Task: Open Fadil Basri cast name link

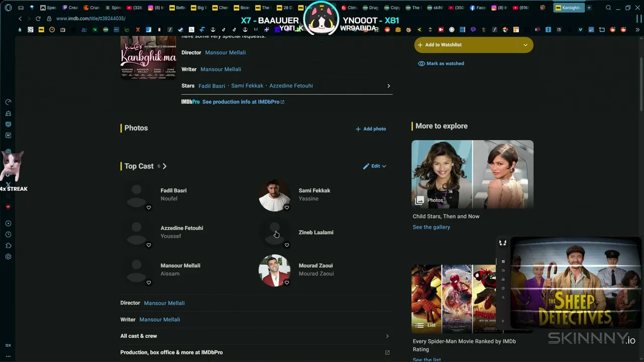Action: [174, 191]
